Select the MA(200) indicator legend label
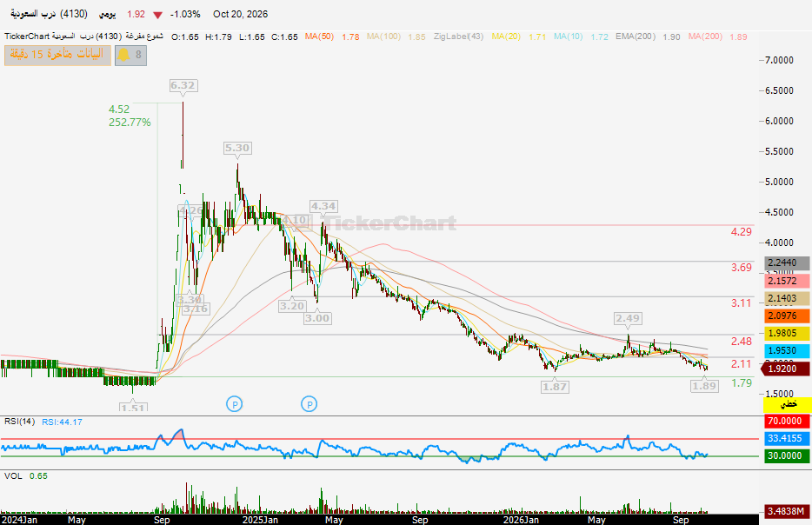Viewport: 812px width, 525px height. [x=705, y=37]
